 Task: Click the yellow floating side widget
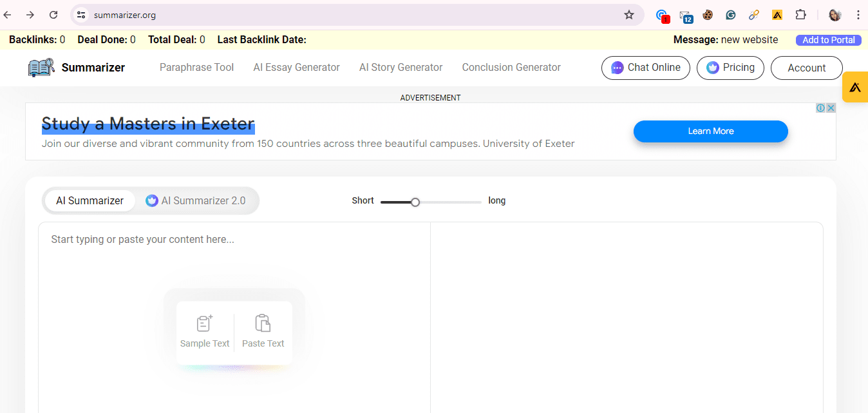pyautogui.click(x=855, y=87)
